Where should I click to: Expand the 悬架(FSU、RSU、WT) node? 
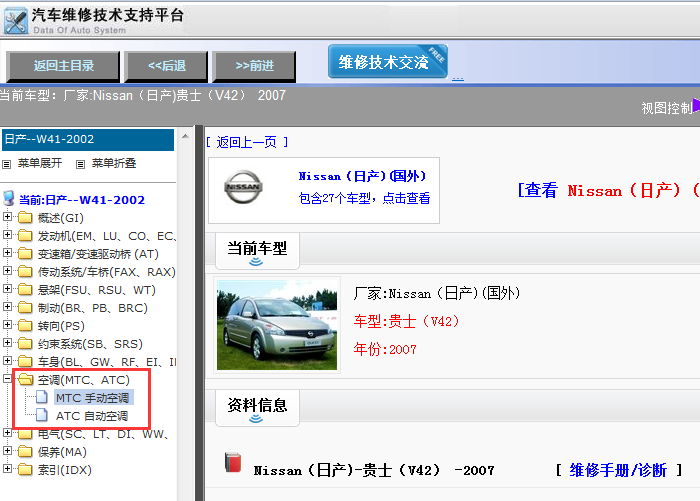[7, 289]
